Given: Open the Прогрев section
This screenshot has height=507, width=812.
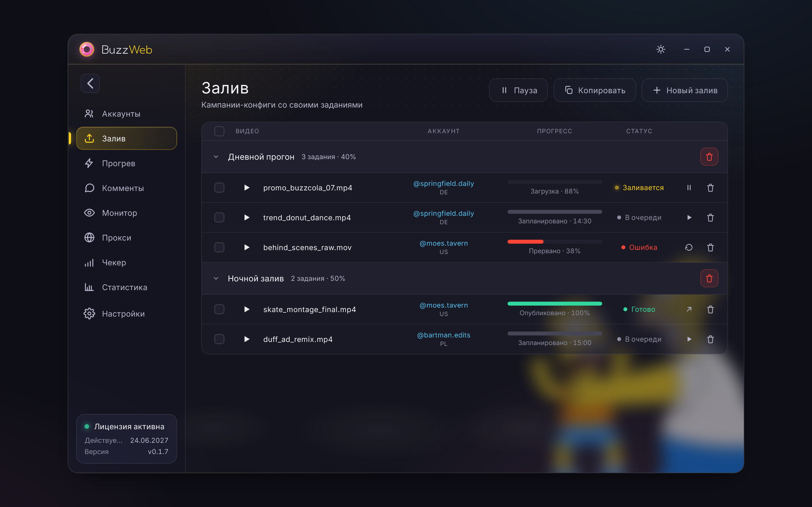Looking at the screenshot, I should [127, 163].
